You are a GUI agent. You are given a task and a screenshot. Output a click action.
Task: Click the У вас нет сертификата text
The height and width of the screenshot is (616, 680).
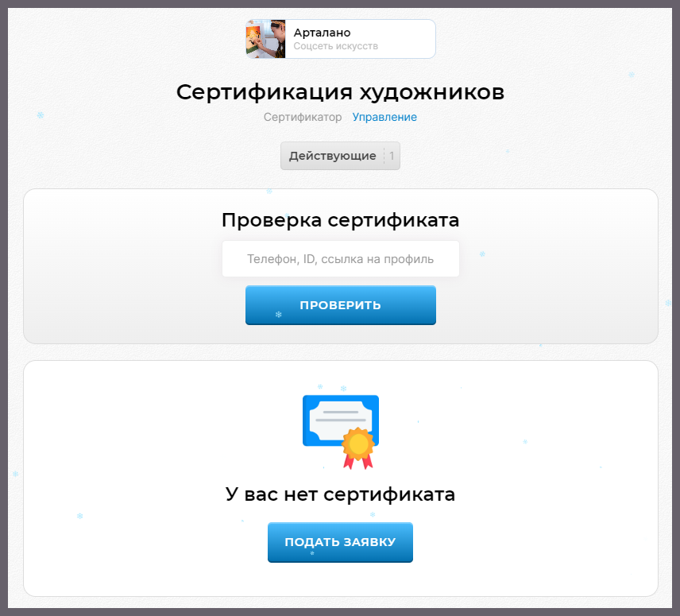tap(340, 494)
